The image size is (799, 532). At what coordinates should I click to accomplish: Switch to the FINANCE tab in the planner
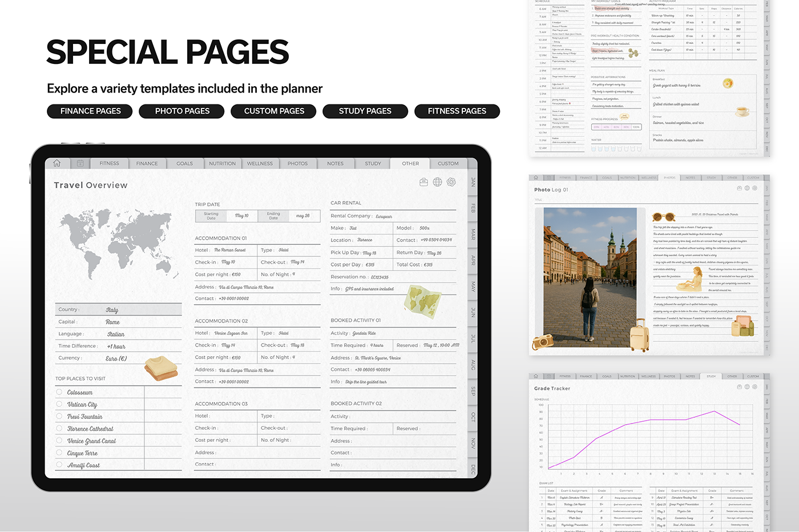pos(147,164)
